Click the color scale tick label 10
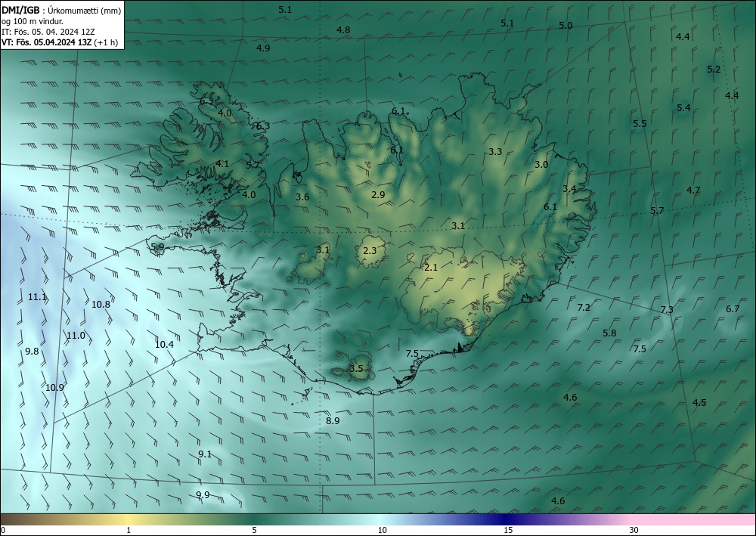756x536 pixels. point(382,531)
